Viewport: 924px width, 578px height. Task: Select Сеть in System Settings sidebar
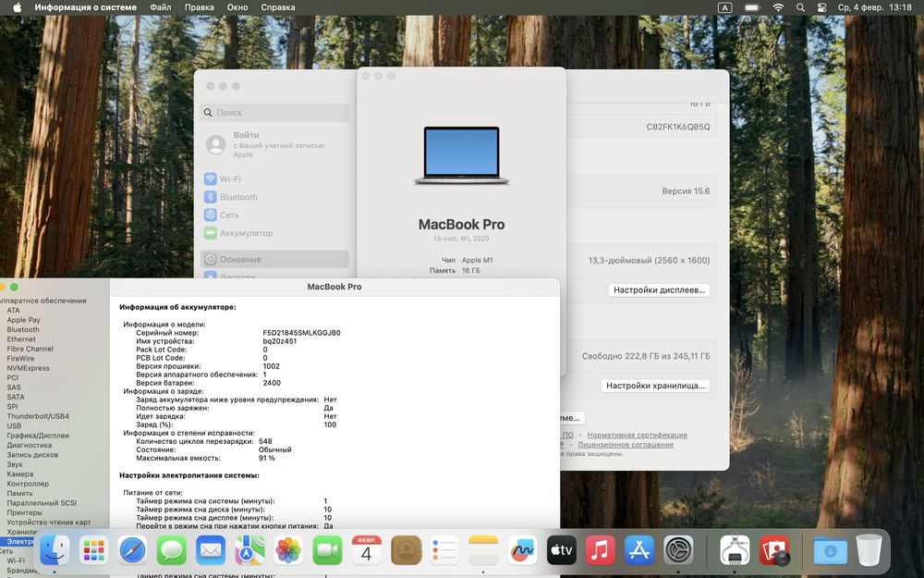[x=274, y=215]
